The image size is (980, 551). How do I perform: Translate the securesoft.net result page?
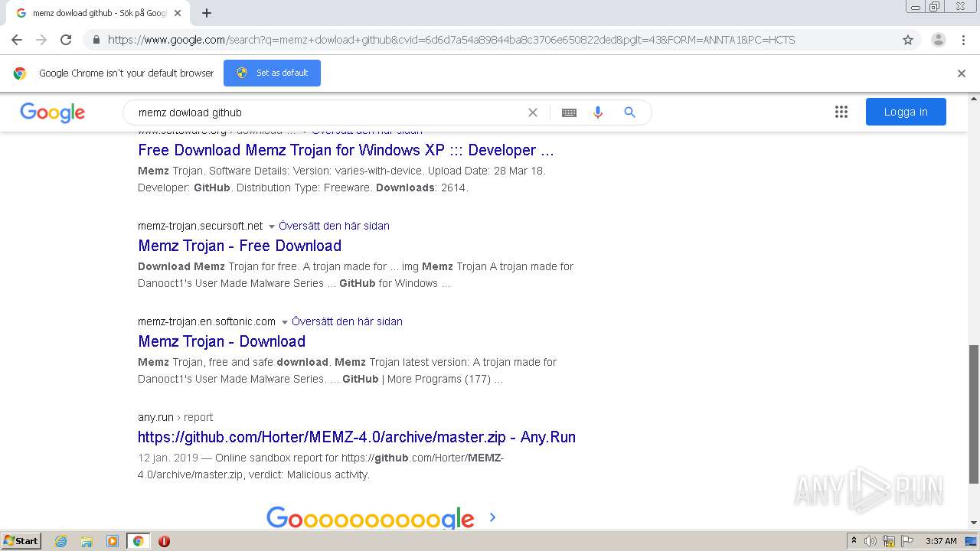pos(334,226)
